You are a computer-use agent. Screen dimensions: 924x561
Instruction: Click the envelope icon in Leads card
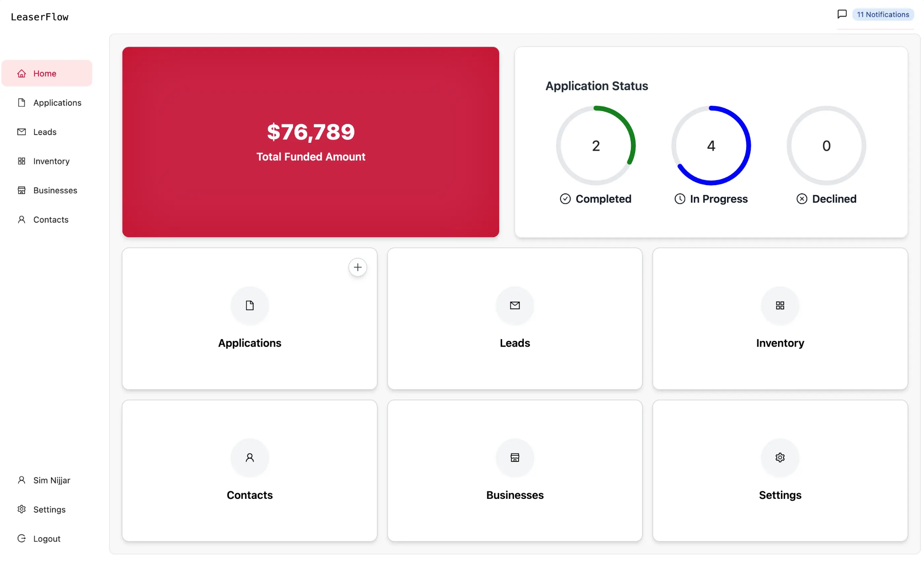[x=515, y=306]
